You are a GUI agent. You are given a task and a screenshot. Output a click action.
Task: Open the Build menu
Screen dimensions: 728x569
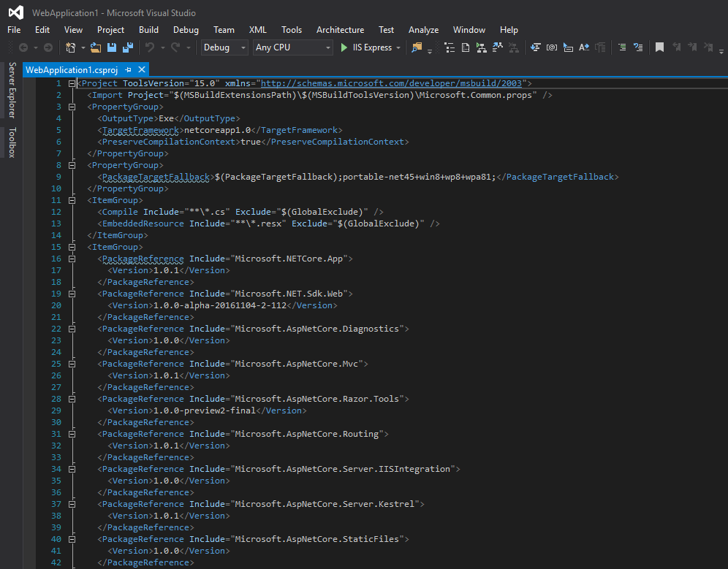148,30
